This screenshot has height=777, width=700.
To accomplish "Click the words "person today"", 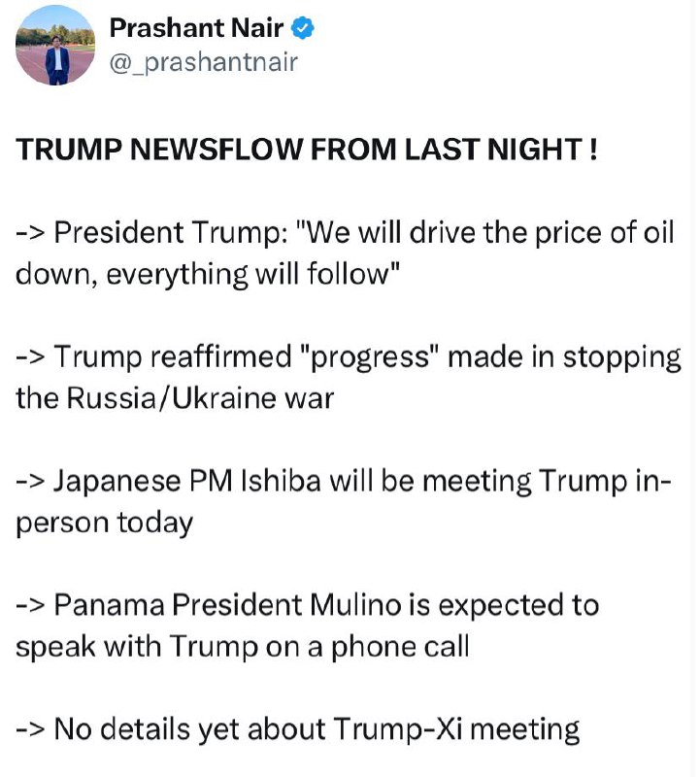I will (105, 524).
